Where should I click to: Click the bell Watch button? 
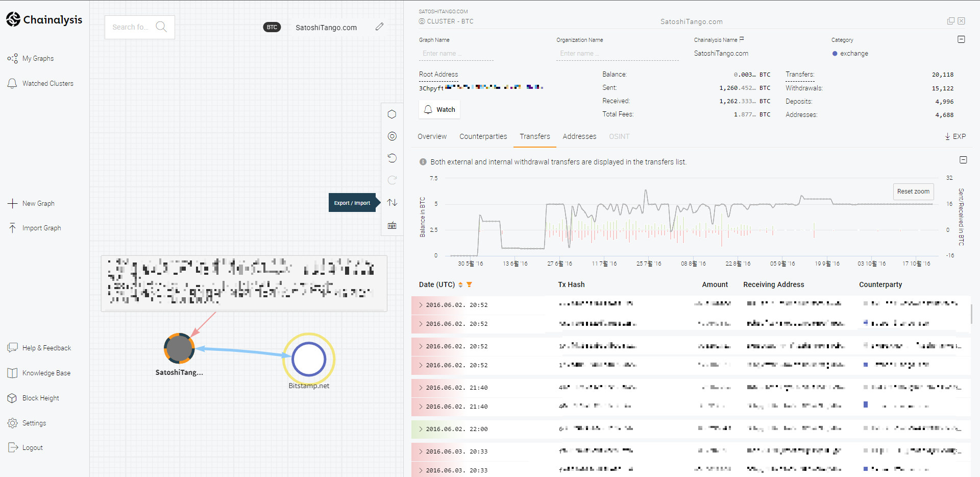[x=439, y=109]
